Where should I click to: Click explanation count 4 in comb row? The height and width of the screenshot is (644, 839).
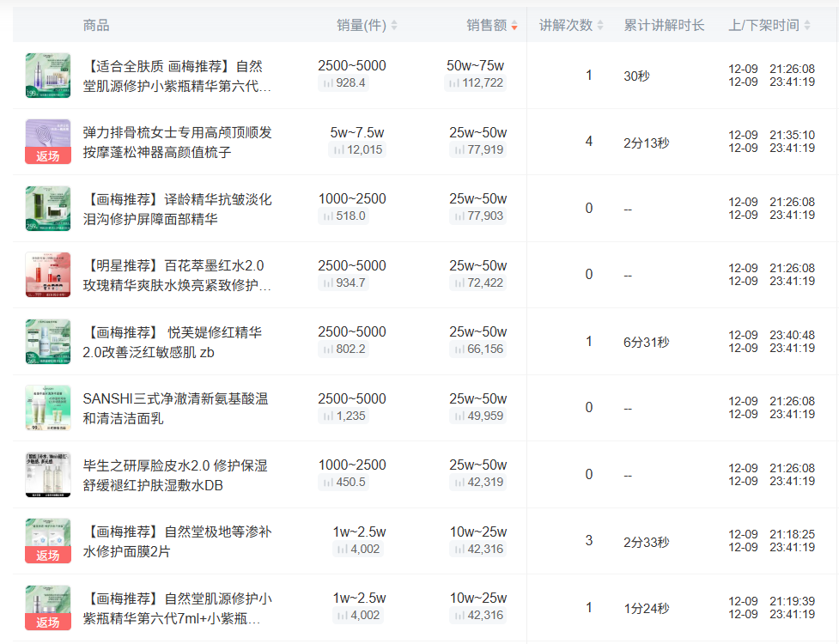(x=588, y=141)
